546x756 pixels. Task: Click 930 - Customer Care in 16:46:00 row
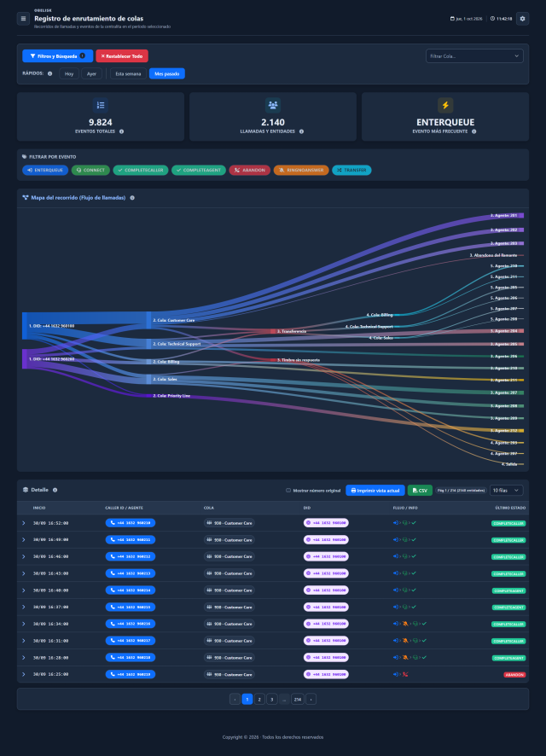pyautogui.click(x=229, y=556)
